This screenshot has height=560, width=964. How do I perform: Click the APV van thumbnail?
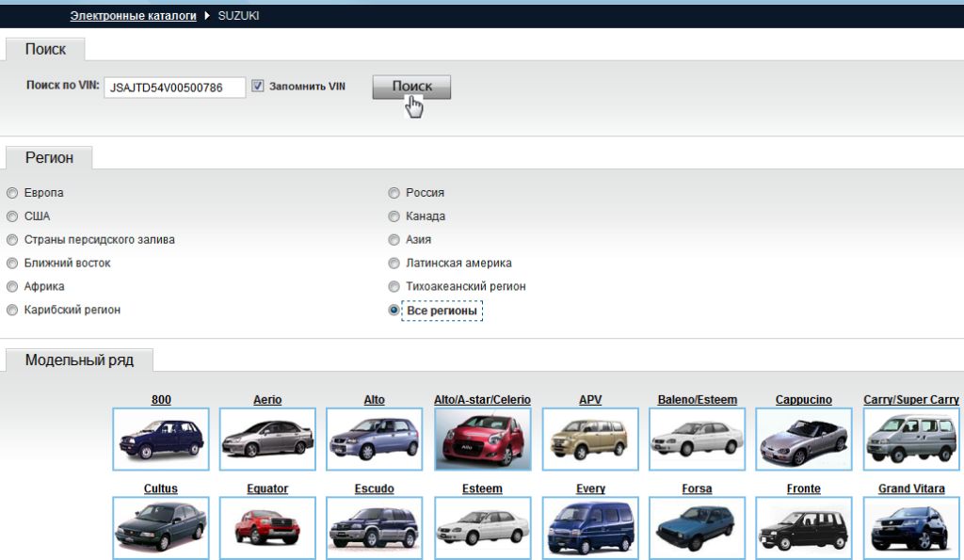tap(590, 439)
